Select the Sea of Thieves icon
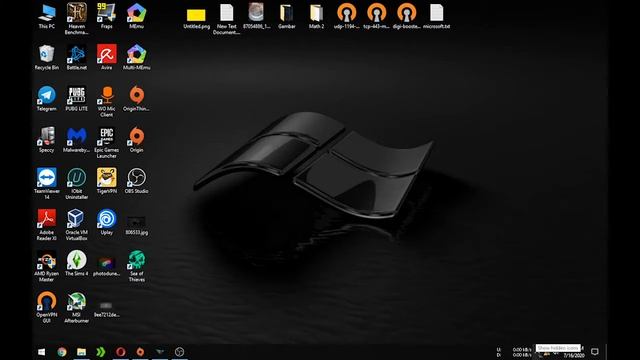Viewport: 640px width, 360px height. point(136,266)
